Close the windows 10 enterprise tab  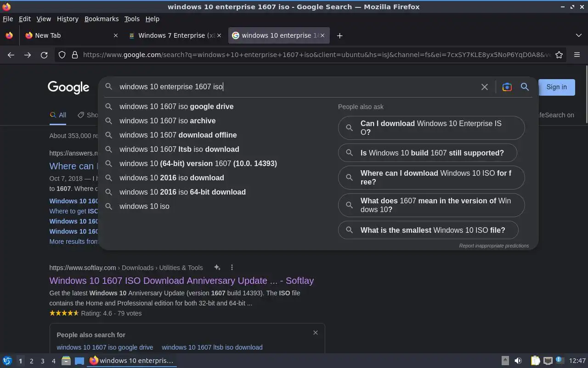(x=322, y=35)
